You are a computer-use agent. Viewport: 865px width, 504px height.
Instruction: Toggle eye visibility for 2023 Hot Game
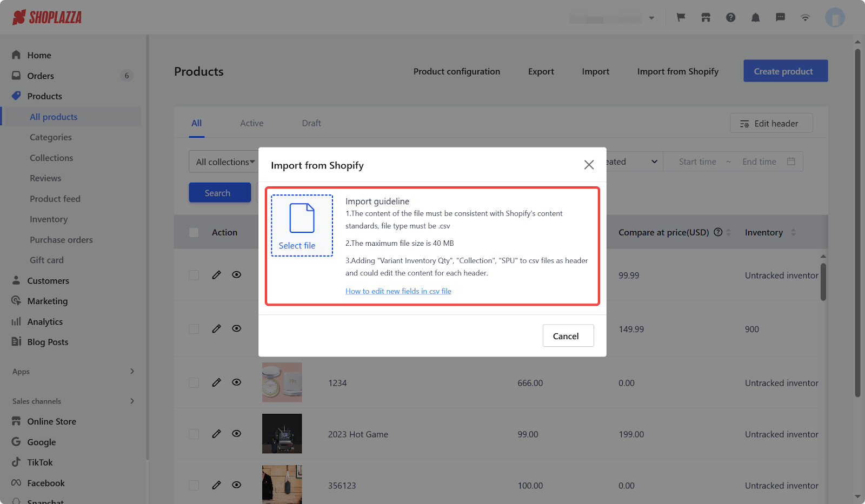point(236,434)
